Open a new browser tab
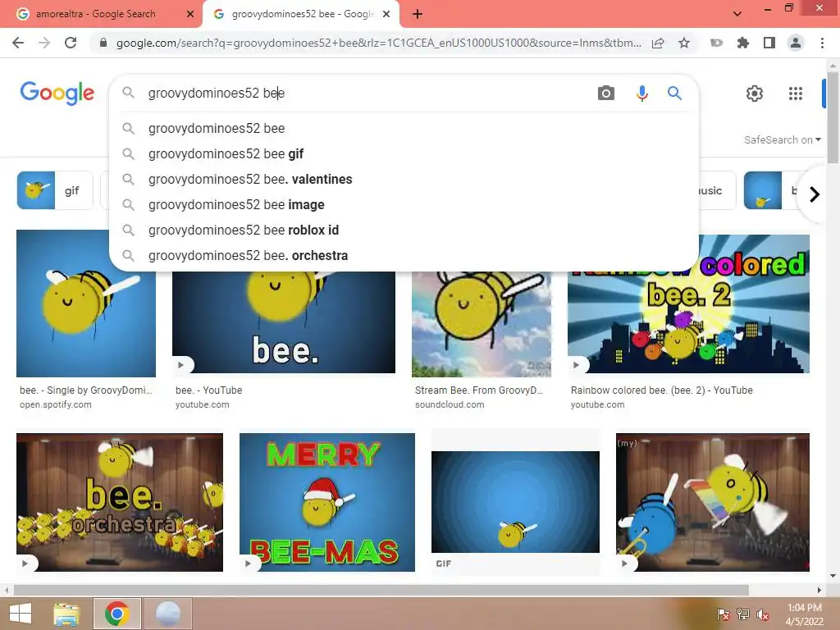This screenshot has height=630, width=840. click(418, 14)
